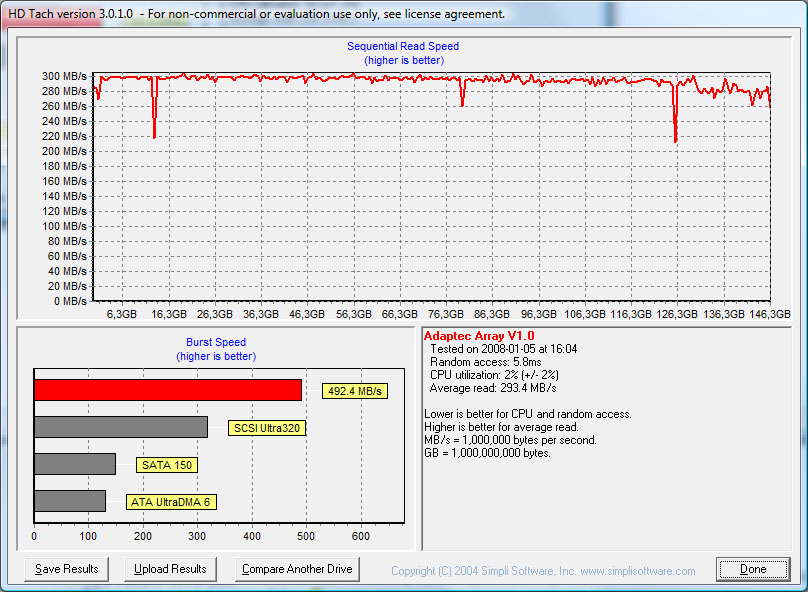Click the 600 tick on burst axis
This screenshot has height=592, width=808.
click(x=361, y=536)
